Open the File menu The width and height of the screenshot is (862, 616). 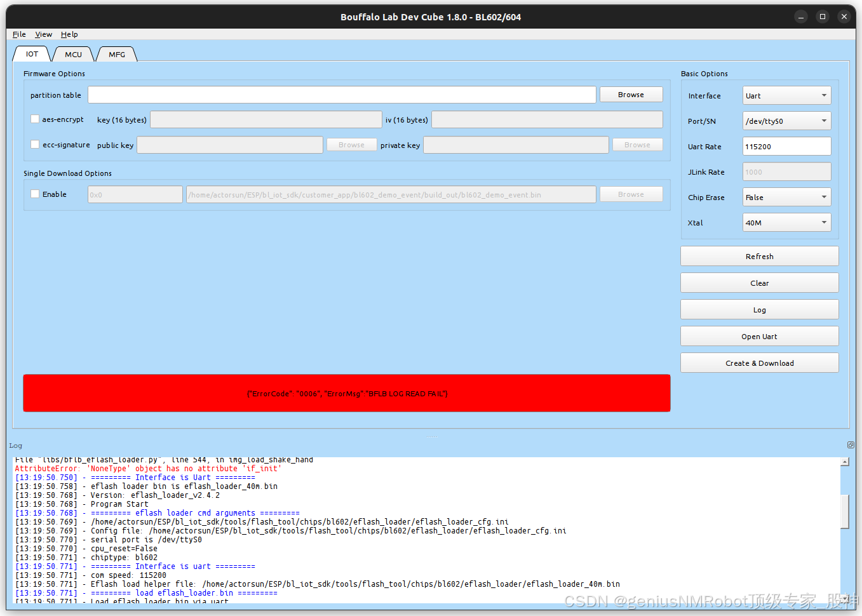[19, 34]
